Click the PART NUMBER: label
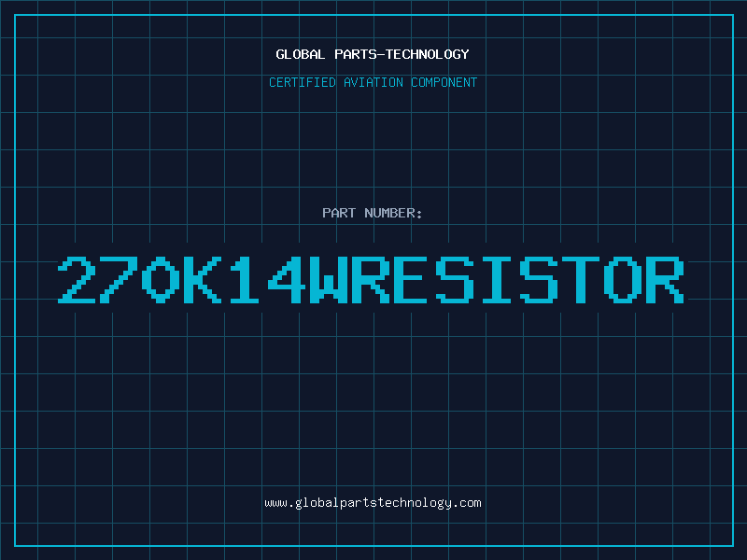This screenshot has height=560, width=747. [373, 213]
